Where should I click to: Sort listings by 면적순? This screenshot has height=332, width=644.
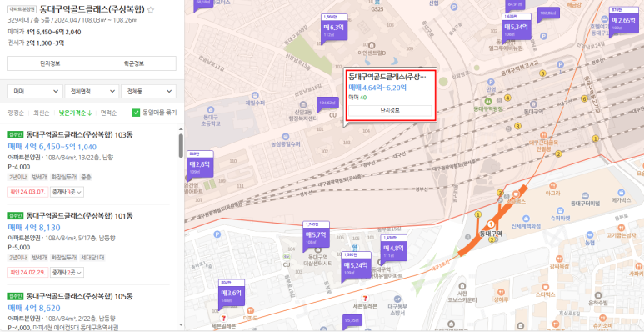tap(108, 113)
